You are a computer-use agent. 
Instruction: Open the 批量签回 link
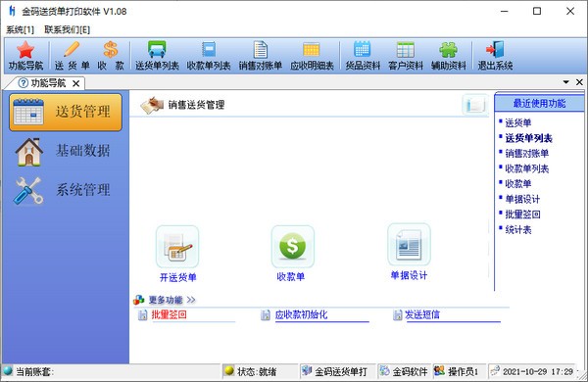(x=170, y=314)
